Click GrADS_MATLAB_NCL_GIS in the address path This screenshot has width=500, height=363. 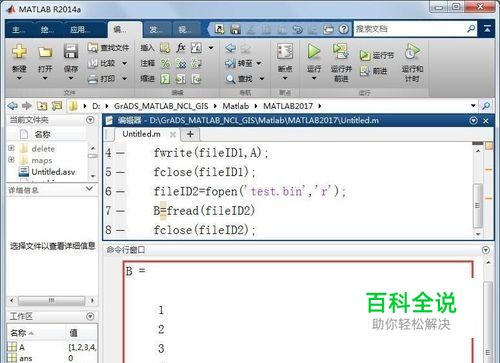pyautogui.click(x=161, y=106)
